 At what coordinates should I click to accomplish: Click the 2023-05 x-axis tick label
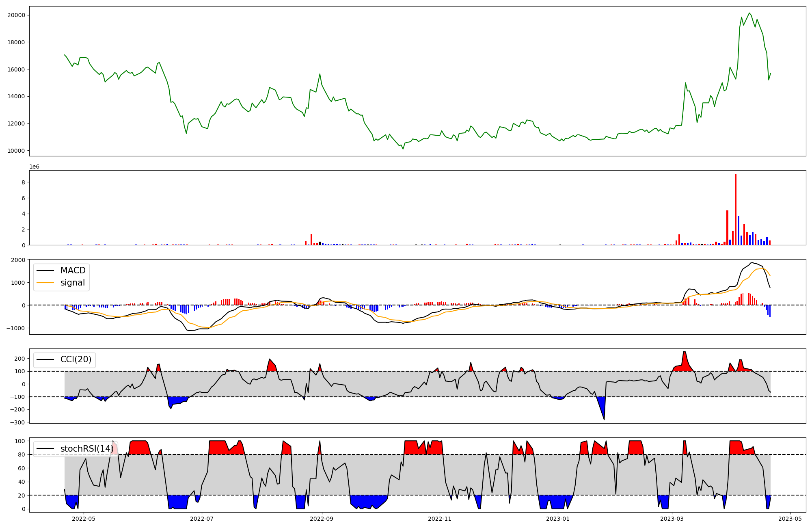pyautogui.click(x=790, y=519)
